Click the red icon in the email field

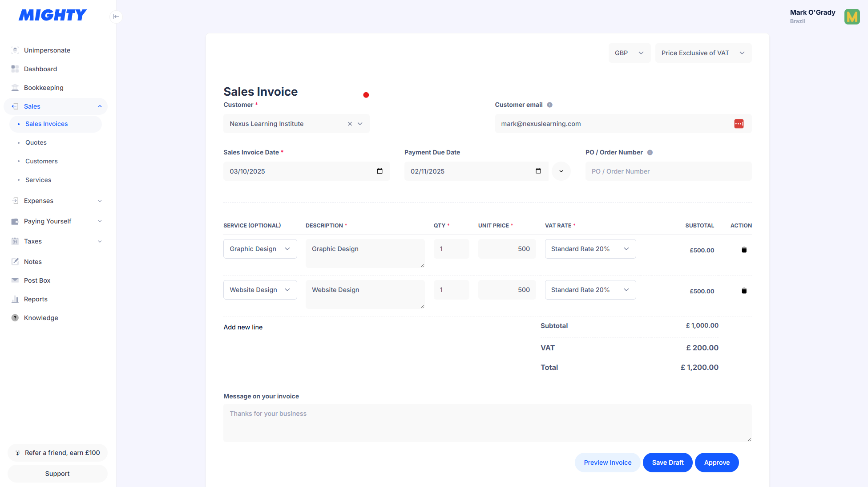point(739,124)
